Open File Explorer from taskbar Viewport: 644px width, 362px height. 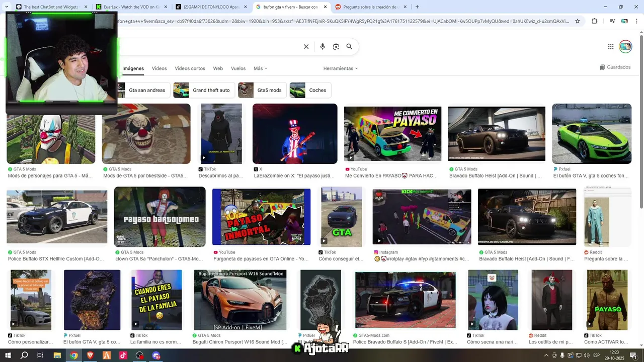57,355
